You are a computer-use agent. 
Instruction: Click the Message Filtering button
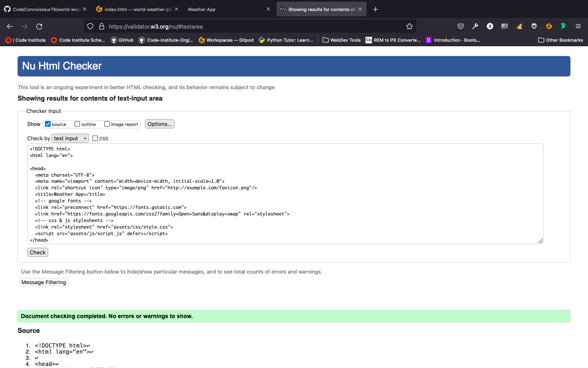(44, 282)
